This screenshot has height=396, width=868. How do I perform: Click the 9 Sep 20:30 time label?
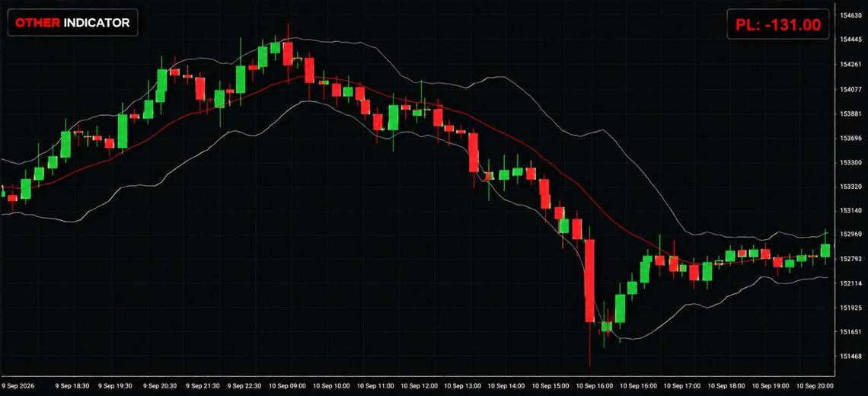(160, 385)
